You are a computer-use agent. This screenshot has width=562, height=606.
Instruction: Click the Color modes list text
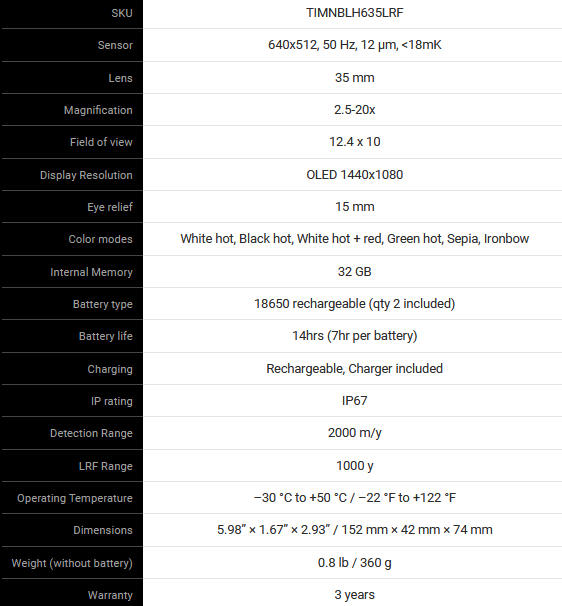click(354, 239)
